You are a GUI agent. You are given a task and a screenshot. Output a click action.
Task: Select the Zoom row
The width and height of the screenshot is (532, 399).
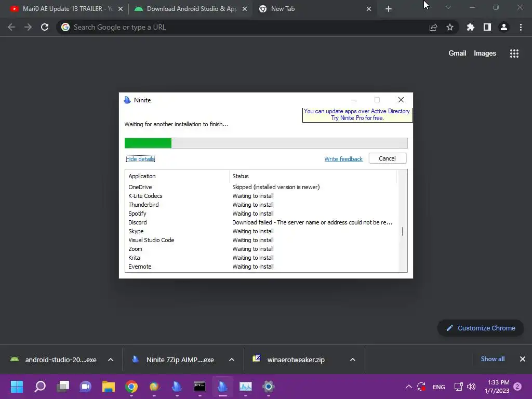coord(261,249)
